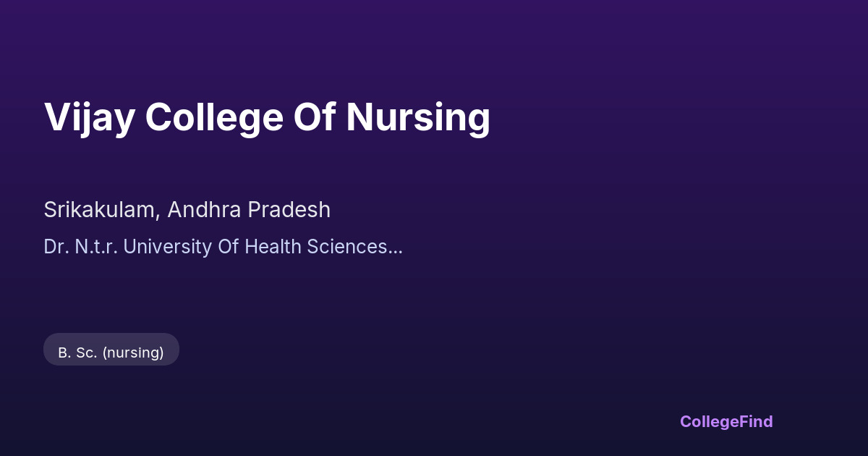Image resolution: width=868 pixels, height=456 pixels.
Task: Click the word College in the title
Action: (x=214, y=117)
